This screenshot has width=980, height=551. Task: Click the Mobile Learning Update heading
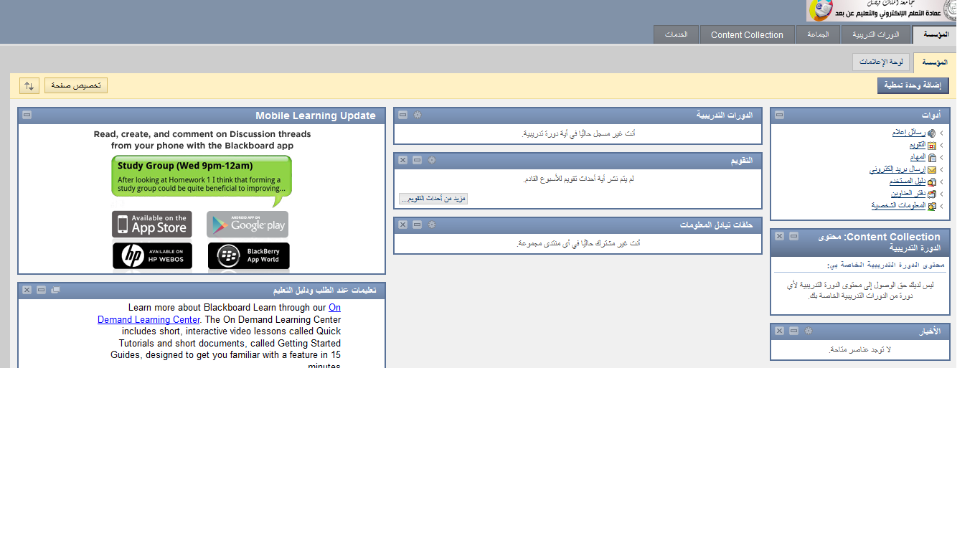pyautogui.click(x=316, y=116)
